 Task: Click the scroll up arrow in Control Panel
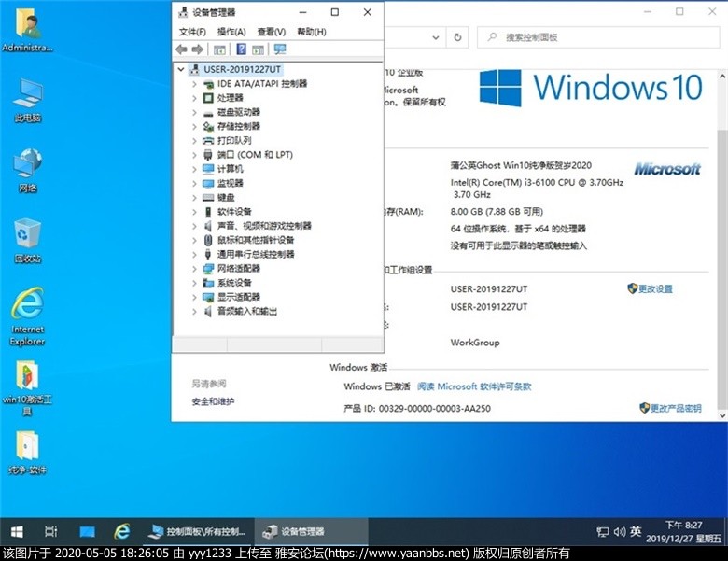722,76
